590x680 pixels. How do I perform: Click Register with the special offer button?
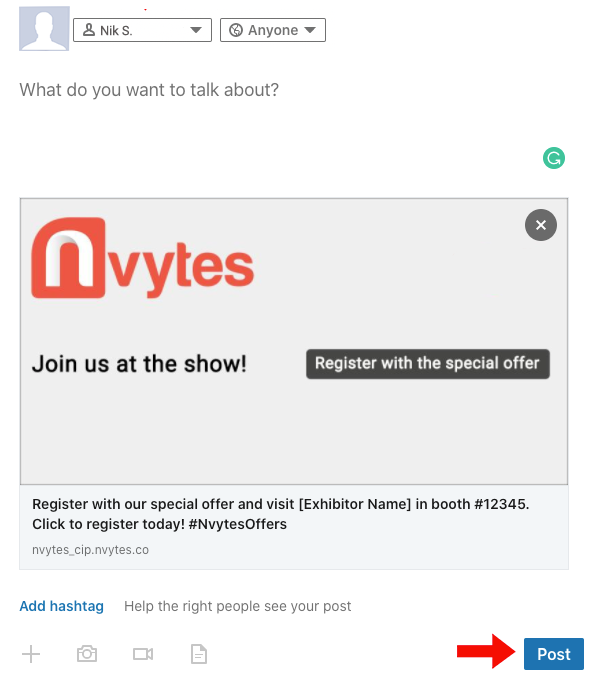(x=428, y=363)
